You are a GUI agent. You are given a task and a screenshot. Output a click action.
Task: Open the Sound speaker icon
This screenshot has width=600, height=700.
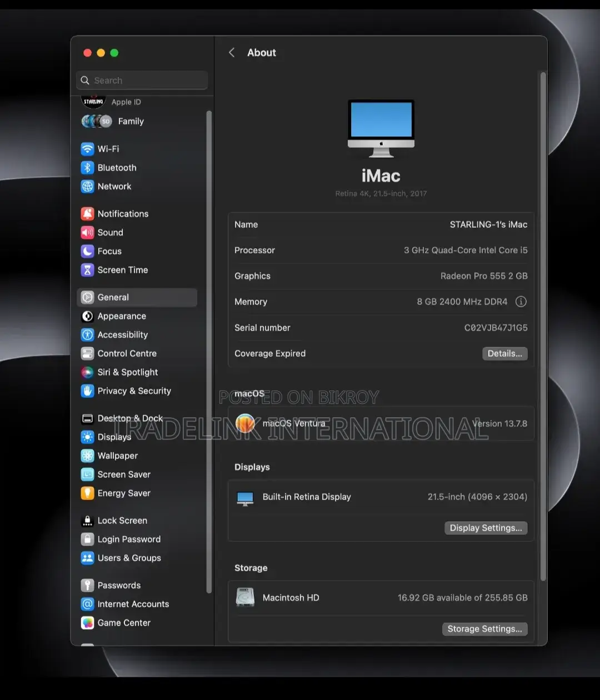(x=87, y=233)
